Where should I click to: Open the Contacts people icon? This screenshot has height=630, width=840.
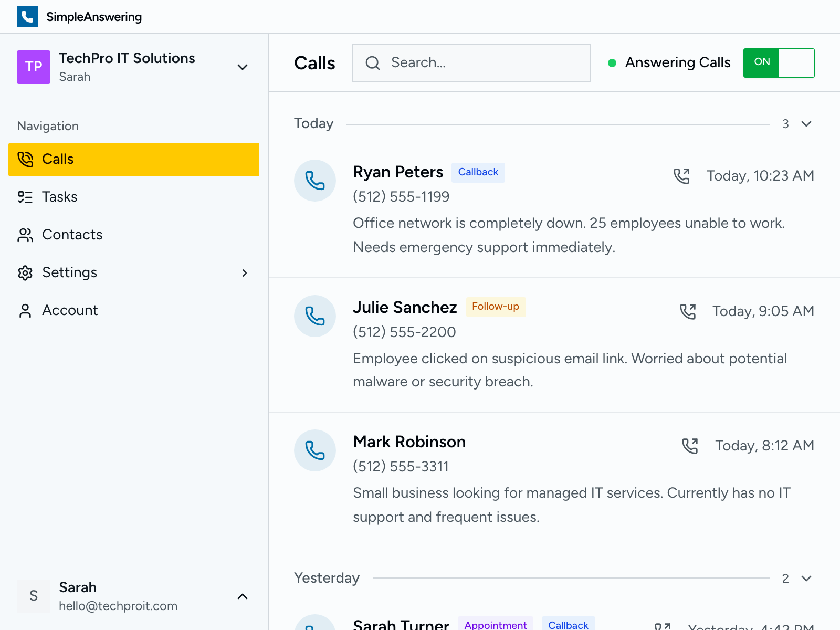(25, 235)
